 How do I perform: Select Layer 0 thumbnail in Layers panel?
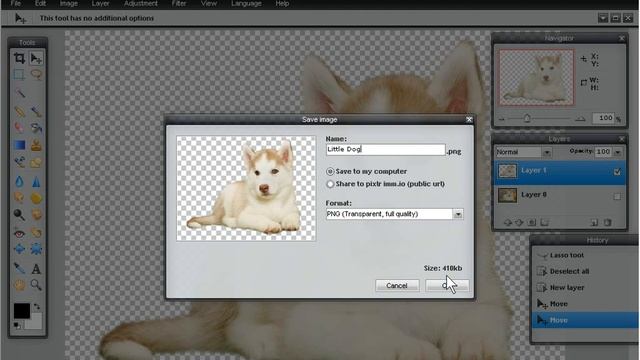tap(507, 196)
